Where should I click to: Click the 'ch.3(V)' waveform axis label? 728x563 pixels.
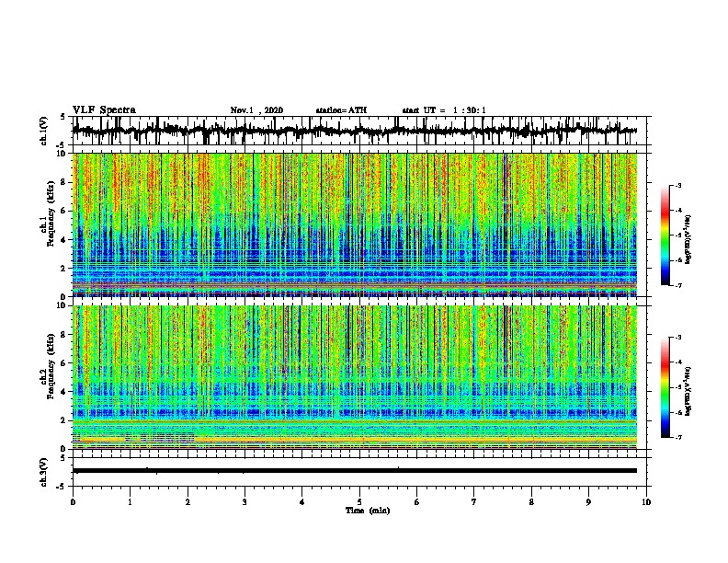pyautogui.click(x=44, y=472)
